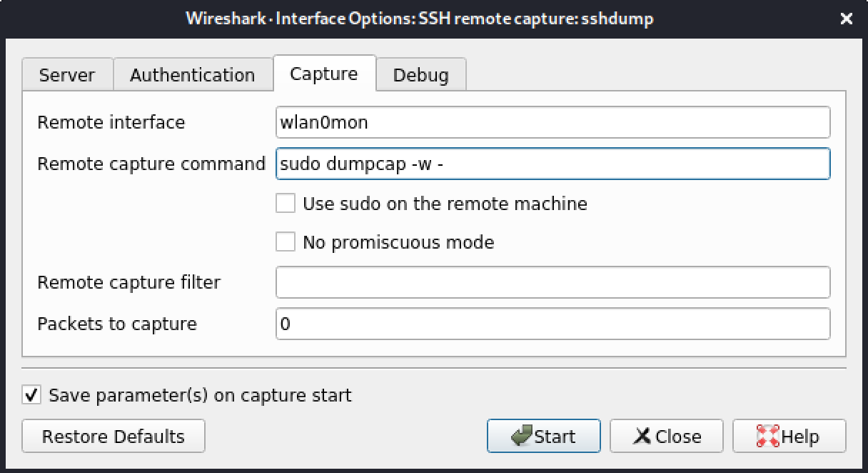Viewport: 868px width, 473px height.
Task: Click into the Remote capture command field
Action: (x=552, y=164)
